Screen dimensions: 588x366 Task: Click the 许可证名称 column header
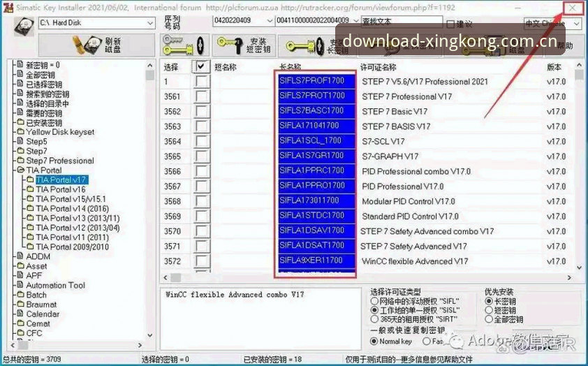[378, 67]
